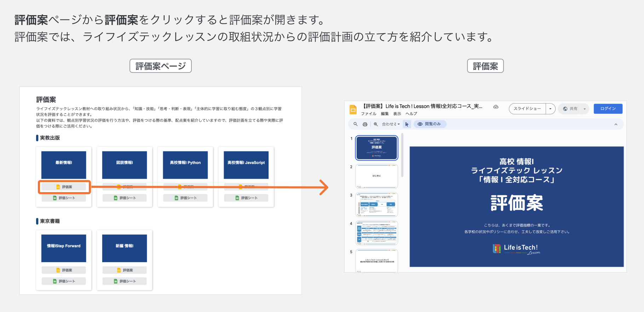Image resolution: width=644 pixels, height=312 pixels.
Task: Click the 最新情報I blue card image
Action: [x=64, y=165]
